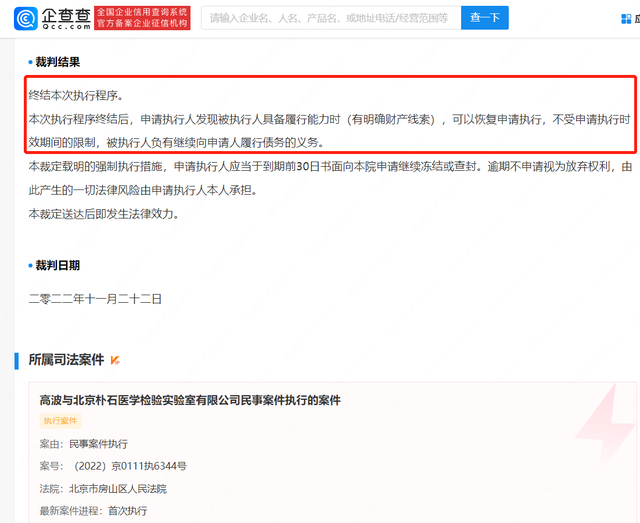
Task: Click the paragraph starting 本次执行程序终结后
Action: 329,131
